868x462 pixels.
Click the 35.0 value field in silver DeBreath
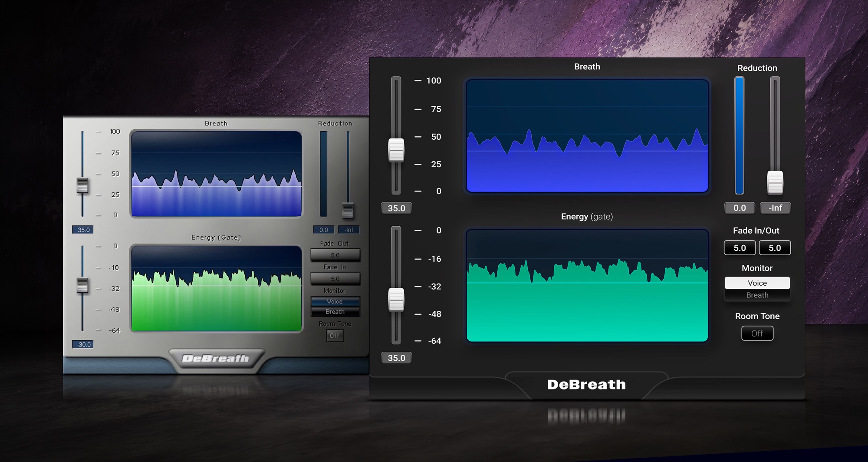(x=83, y=230)
